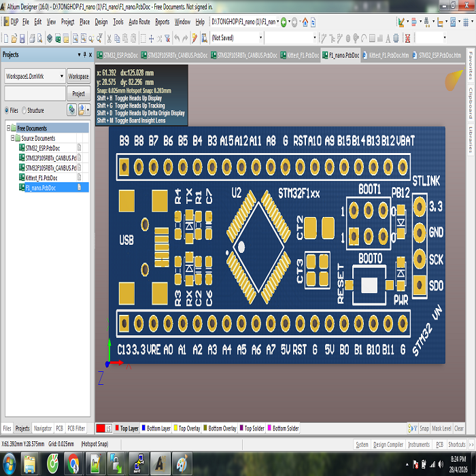Viewport: 476px width, 476px height.
Task: Go to Home page icon
Action: 305,22
